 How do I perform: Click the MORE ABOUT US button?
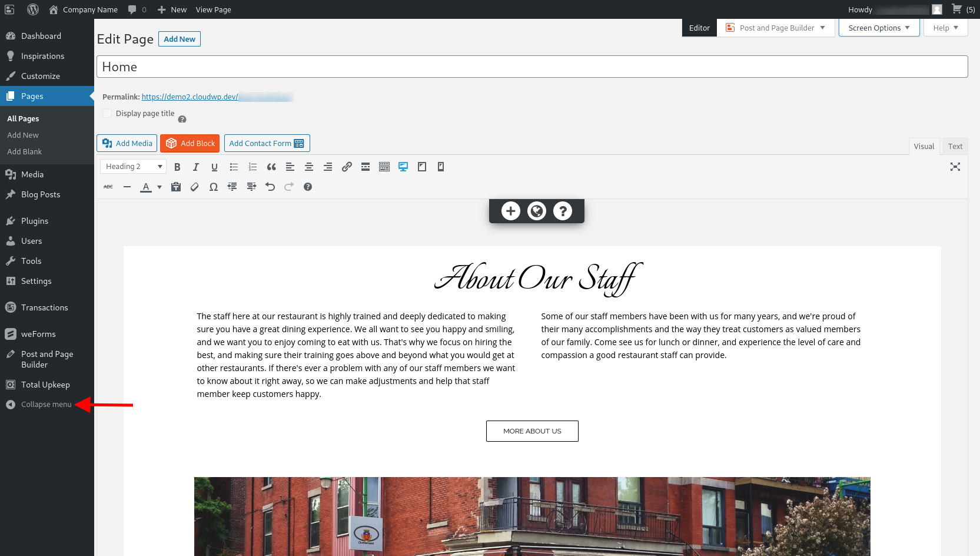(x=531, y=431)
